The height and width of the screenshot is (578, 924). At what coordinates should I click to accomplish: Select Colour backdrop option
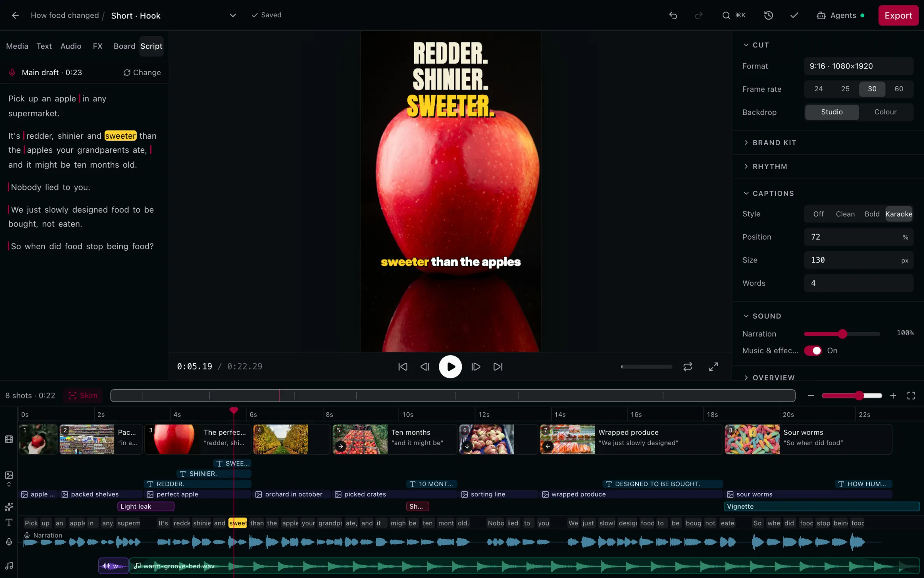coord(885,112)
